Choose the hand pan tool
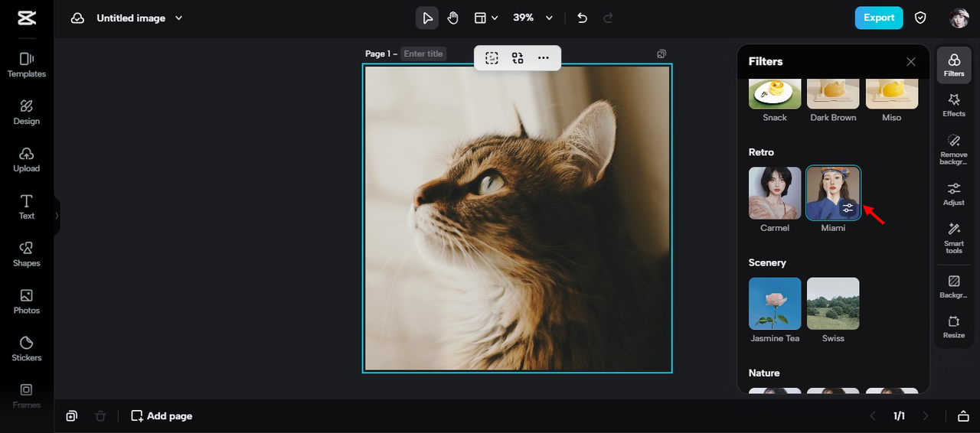 tap(453, 18)
